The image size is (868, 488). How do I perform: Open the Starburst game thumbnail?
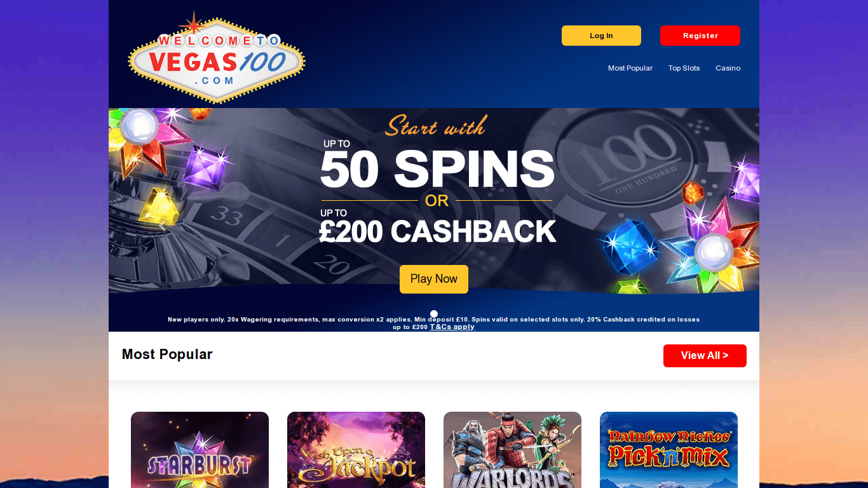(200, 450)
